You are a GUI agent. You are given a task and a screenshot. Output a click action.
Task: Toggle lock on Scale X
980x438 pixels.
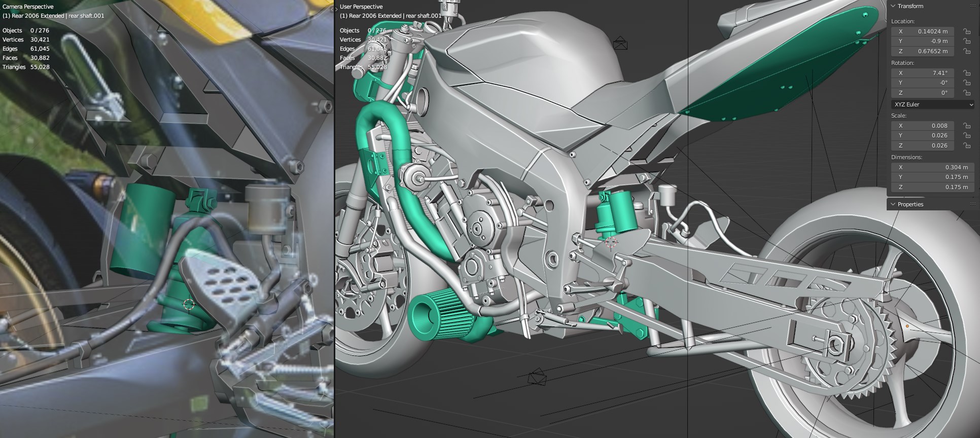(x=967, y=126)
